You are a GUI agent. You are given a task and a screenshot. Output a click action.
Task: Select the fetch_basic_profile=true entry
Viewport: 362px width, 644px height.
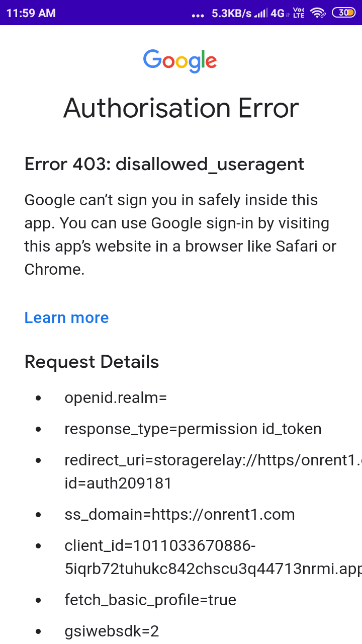[150, 600]
